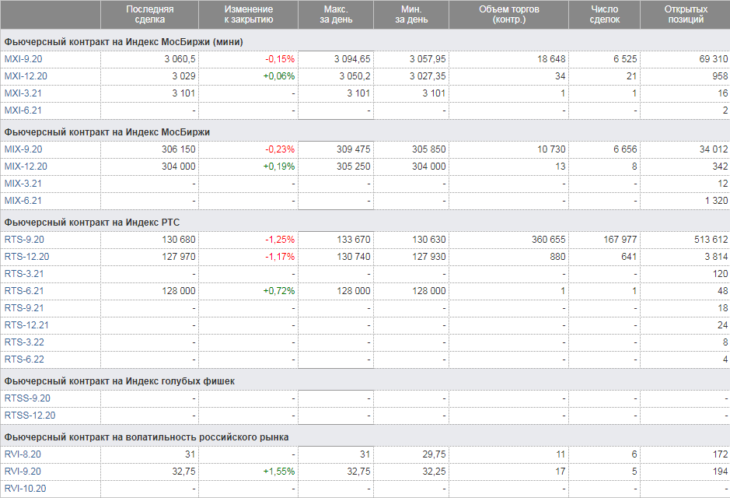The image size is (730, 498).
Task: Open the RTS-3.22 contract link
Action: pyautogui.click(x=24, y=343)
